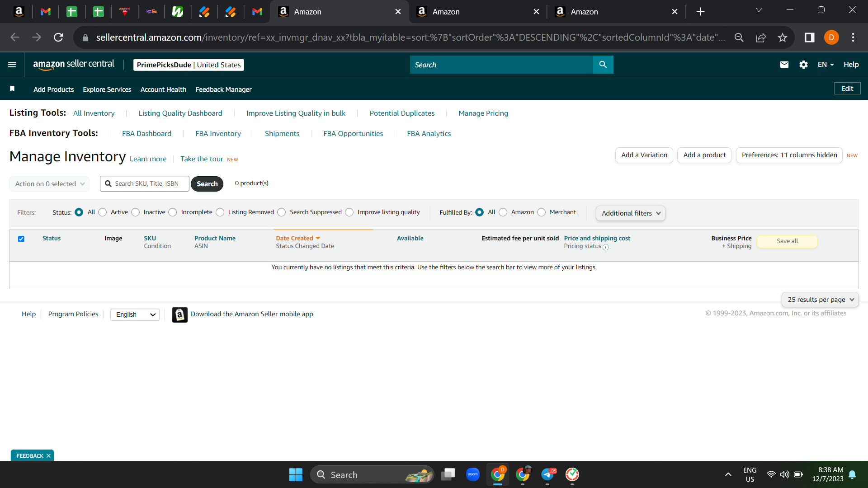Open the settings gear icon

803,65
